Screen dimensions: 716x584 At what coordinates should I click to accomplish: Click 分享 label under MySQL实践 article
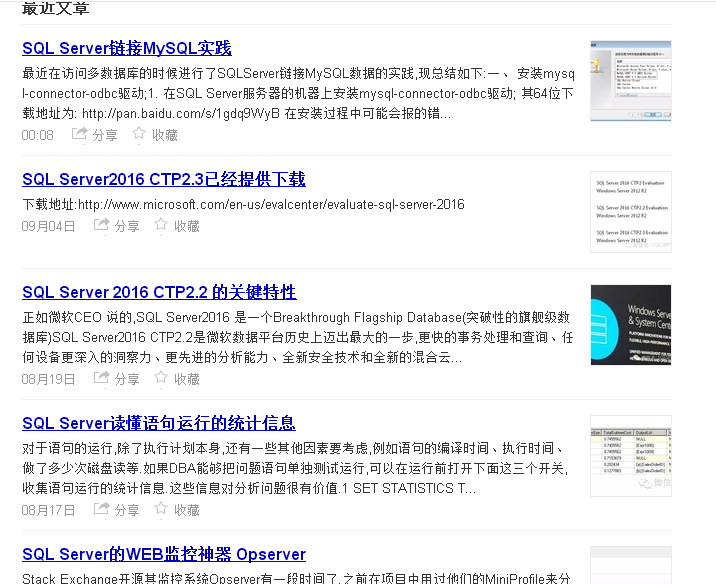click(x=105, y=135)
